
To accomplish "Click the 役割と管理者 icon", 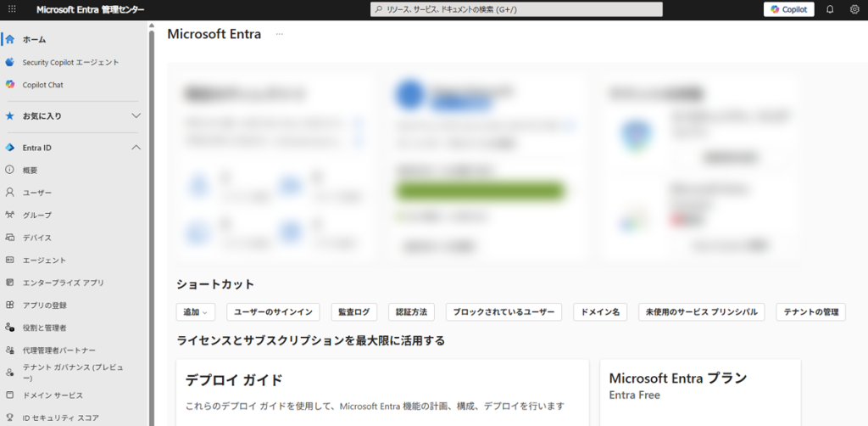I will pyautogui.click(x=10, y=328).
